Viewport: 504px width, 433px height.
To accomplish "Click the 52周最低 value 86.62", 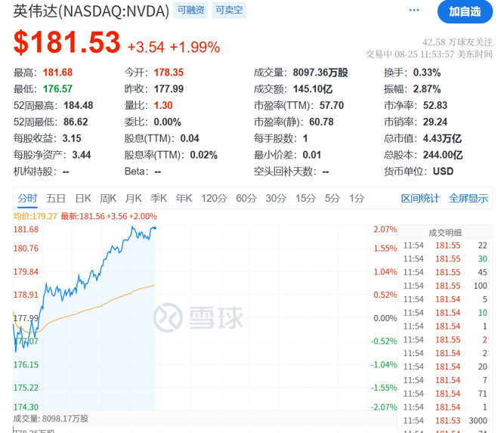I will click(76, 122).
